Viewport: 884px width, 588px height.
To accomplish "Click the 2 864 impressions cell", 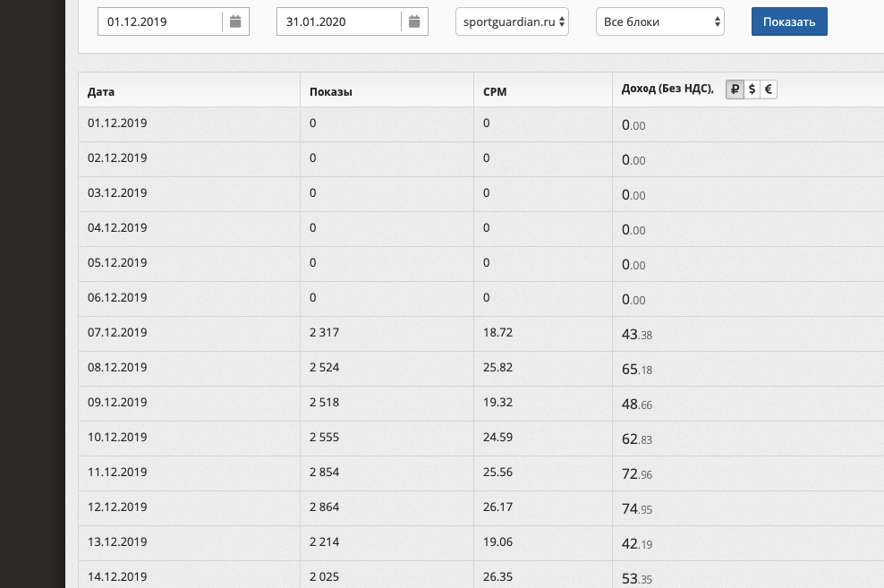I will pyautogui.click(x=325, y=507).
